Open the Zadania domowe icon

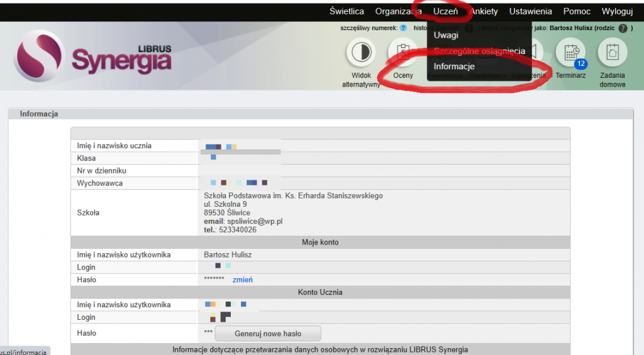point(612,52)
